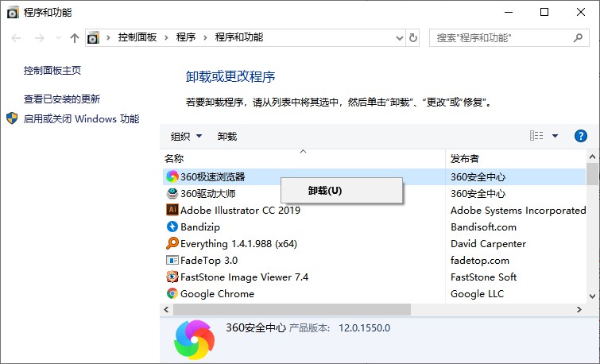Viewport: 600px width, 364px height.
Task: Click the Everything magnifier icon
Action: (172, 243)
